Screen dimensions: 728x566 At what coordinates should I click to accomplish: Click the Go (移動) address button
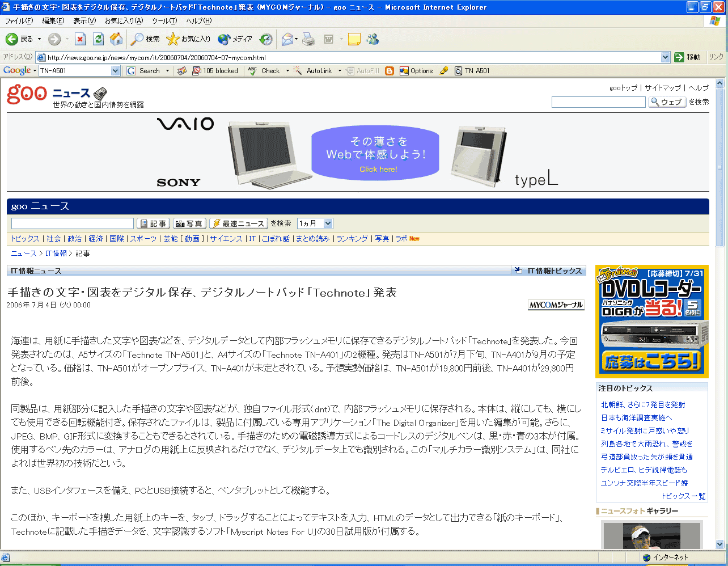tap(688, 57)
